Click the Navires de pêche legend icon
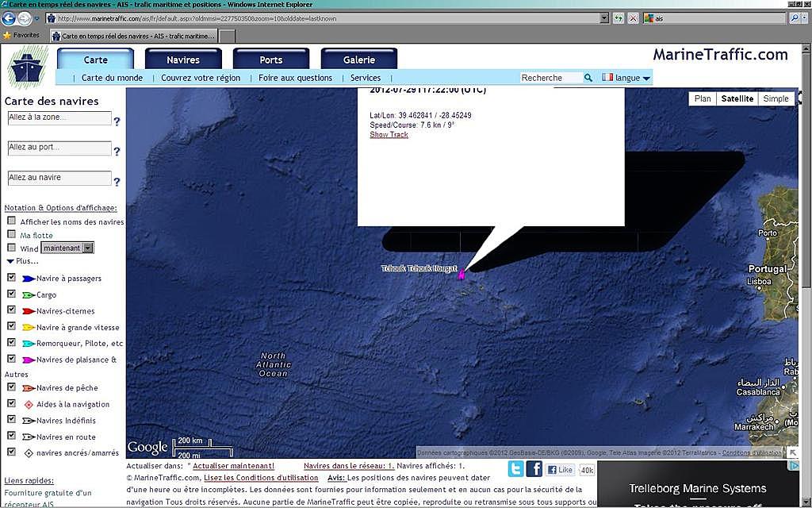Viewport: 812px width, 508px height. tap(29, 387)
